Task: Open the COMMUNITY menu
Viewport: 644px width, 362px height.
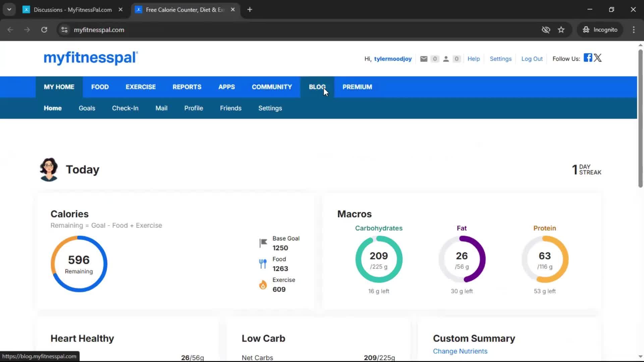Action: (272, 87)
